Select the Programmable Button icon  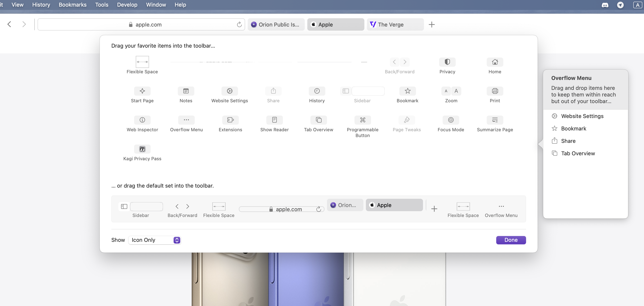point(363,120)
